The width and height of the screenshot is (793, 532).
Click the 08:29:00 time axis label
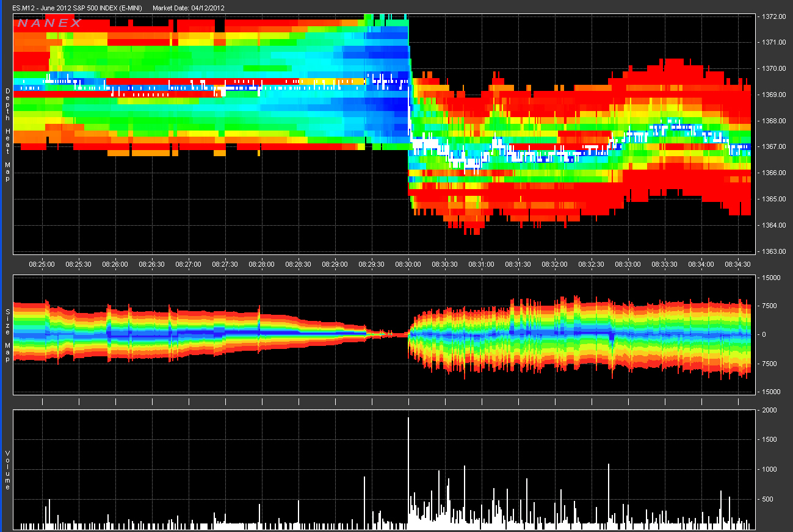(335, 264)
